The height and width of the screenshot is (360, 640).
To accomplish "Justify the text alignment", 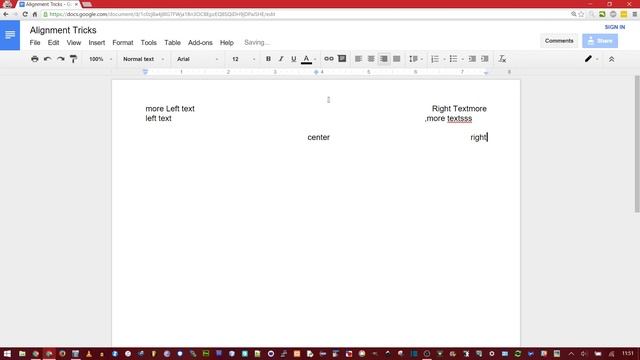I will [x=397, y=59].
